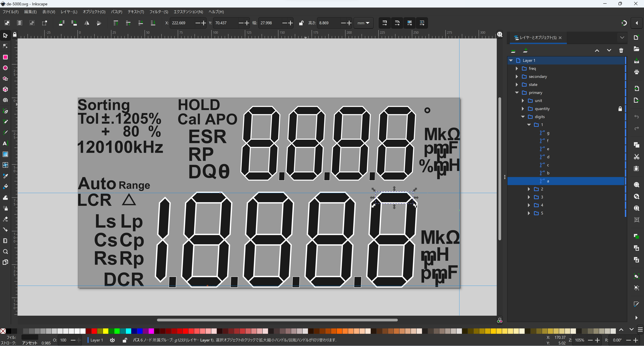Toggle the lock on the quantity group
The image size is (644, 346).
620,109
